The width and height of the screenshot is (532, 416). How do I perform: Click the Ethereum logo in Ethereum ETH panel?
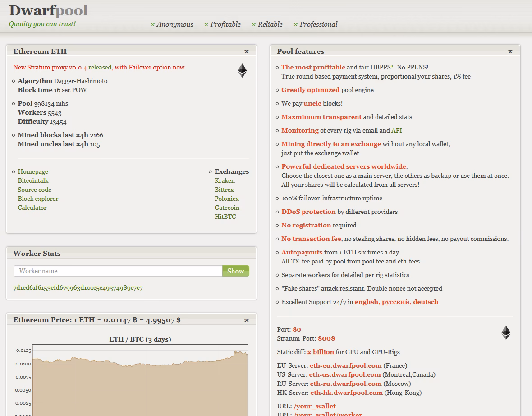[x=242, y=70]
